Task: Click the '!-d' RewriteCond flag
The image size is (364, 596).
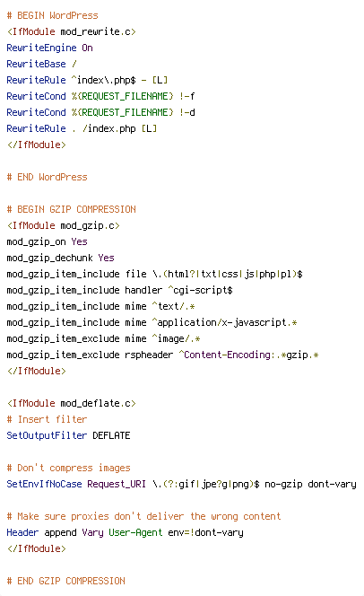Action: click(187, 112)
